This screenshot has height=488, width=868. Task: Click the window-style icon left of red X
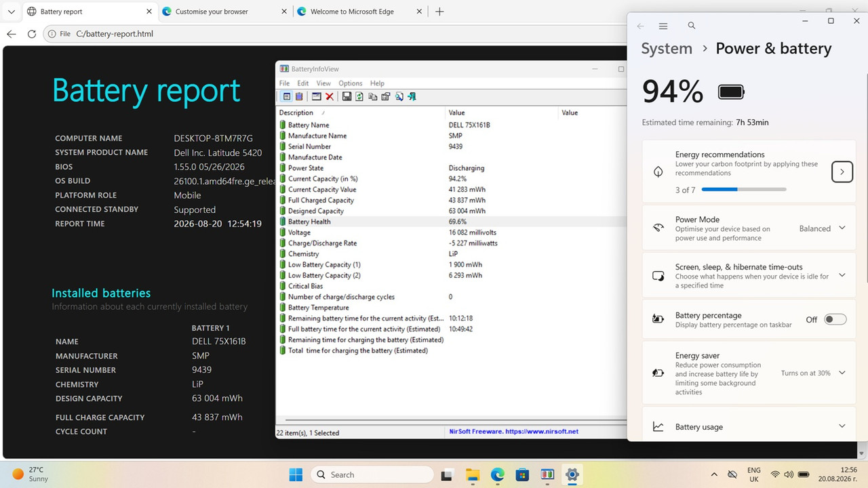[317, 97]
